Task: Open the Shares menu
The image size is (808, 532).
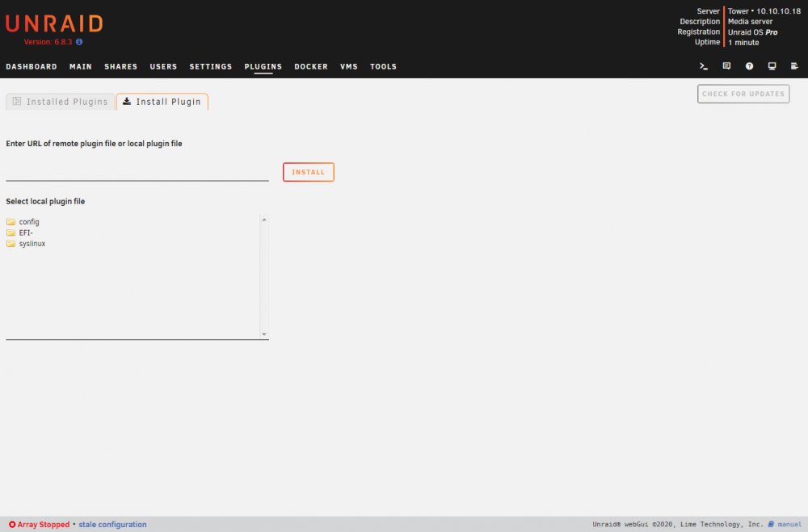Action: [121, 67]
